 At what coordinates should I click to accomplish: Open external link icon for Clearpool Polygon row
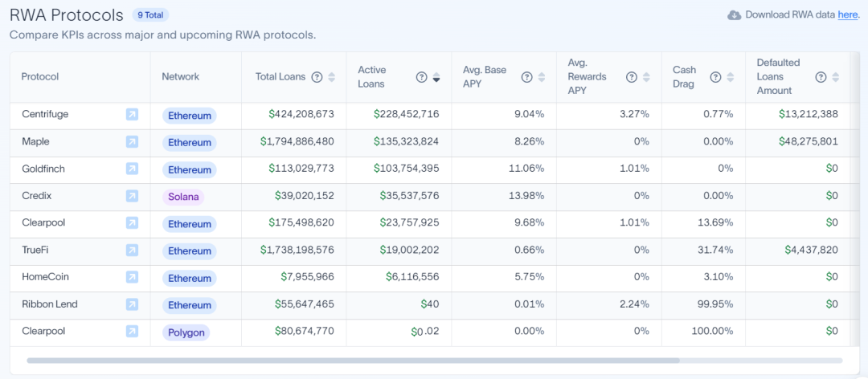pos(132,332)
